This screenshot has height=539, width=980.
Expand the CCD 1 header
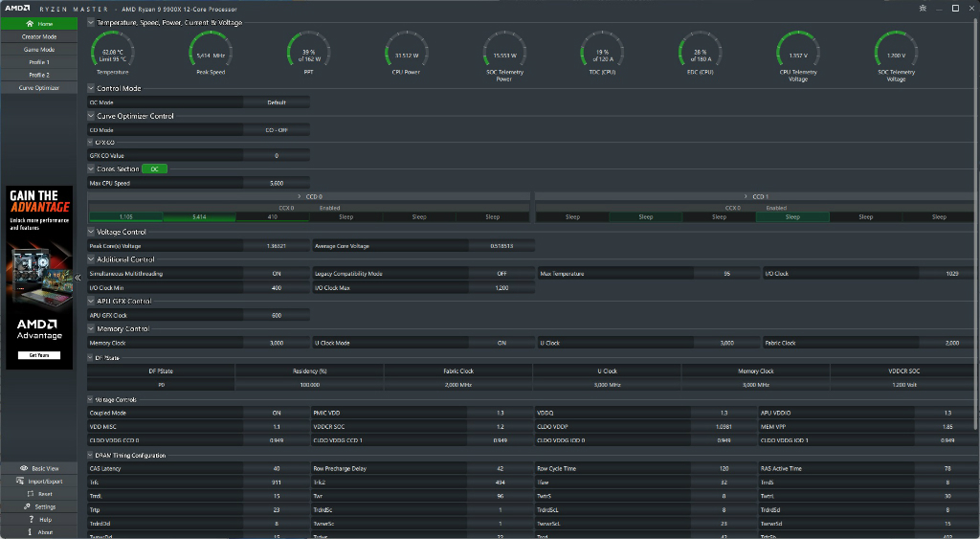tap(754, 196)
